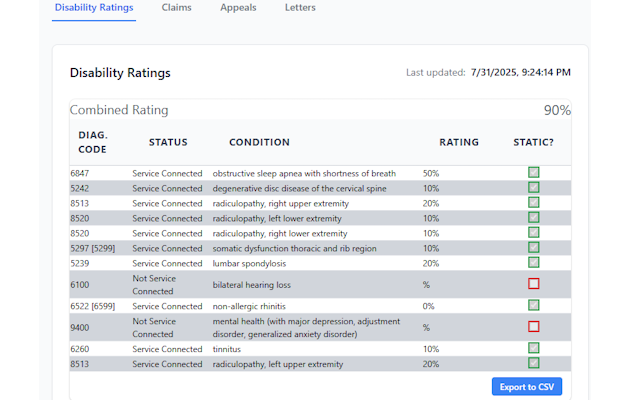640x400 pixels.
Task: Toggle static checkbox for radiculopathy, right lower extremity
Action: [x=533, y=232]
